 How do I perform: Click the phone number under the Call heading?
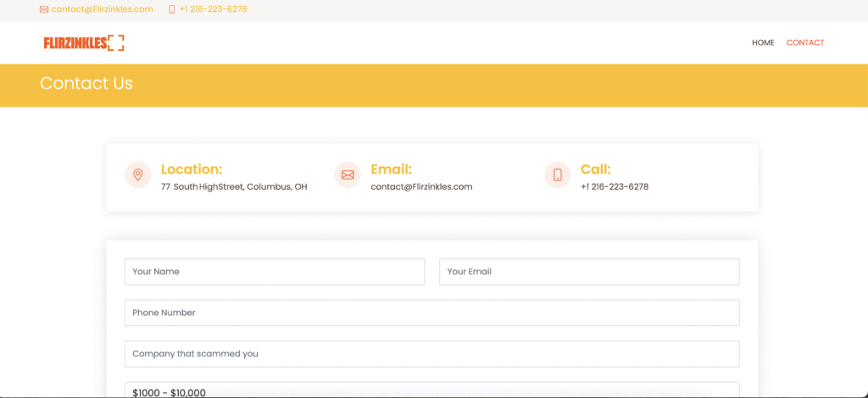pos(615,186)
